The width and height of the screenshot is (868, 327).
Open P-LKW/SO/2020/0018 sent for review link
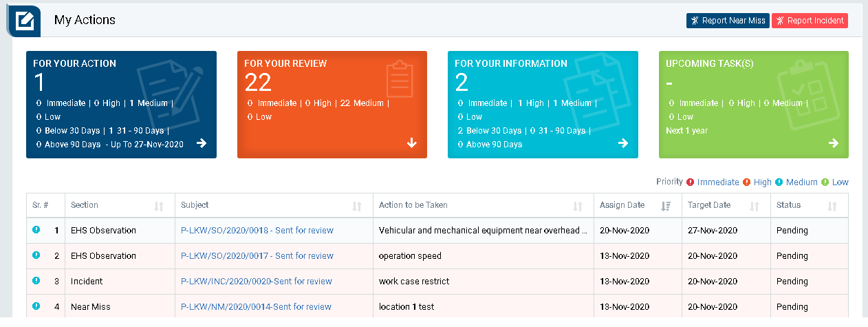point(257,231)
